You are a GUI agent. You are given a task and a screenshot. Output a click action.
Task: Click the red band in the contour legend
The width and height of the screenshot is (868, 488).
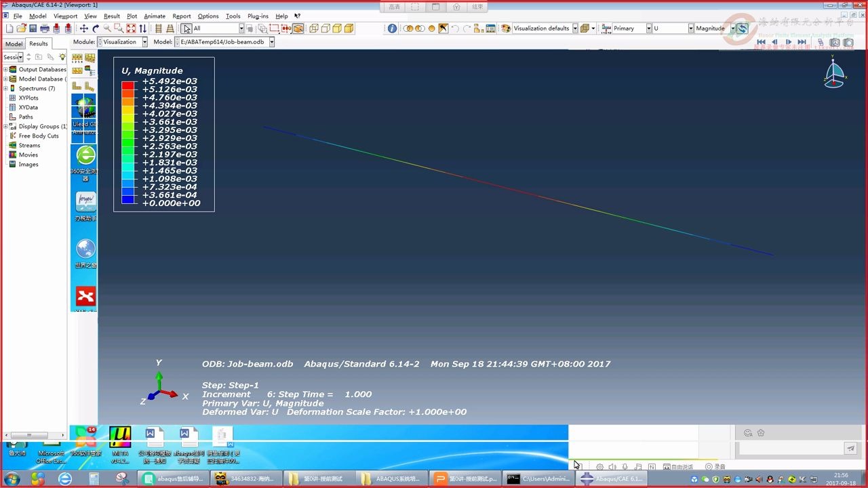click(x=129, y=85)
